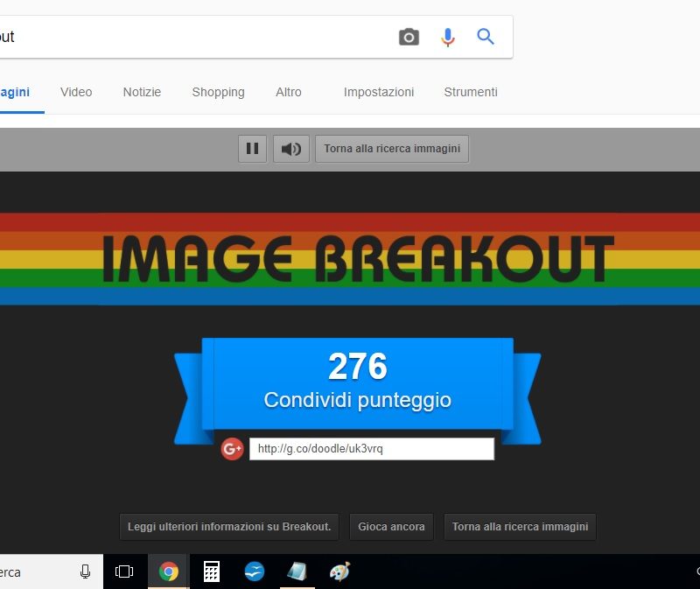Search by image using camera icon

(x=409, y=37)
